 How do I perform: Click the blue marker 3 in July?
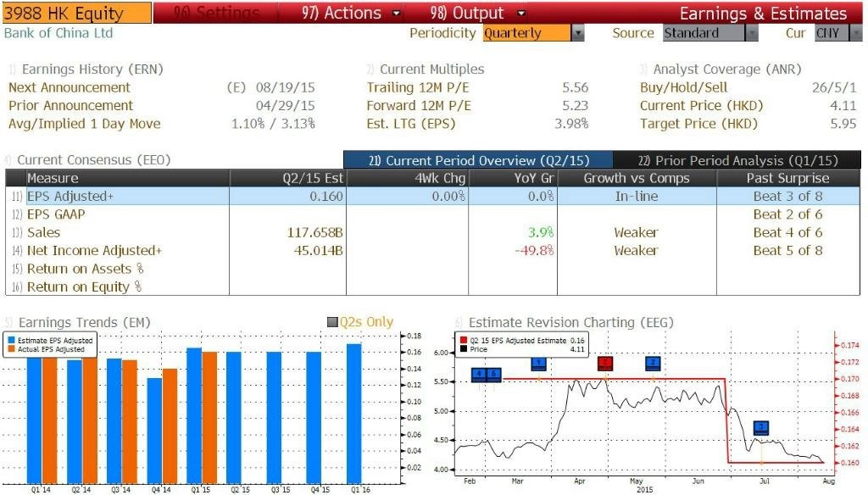tap(761, 427)
